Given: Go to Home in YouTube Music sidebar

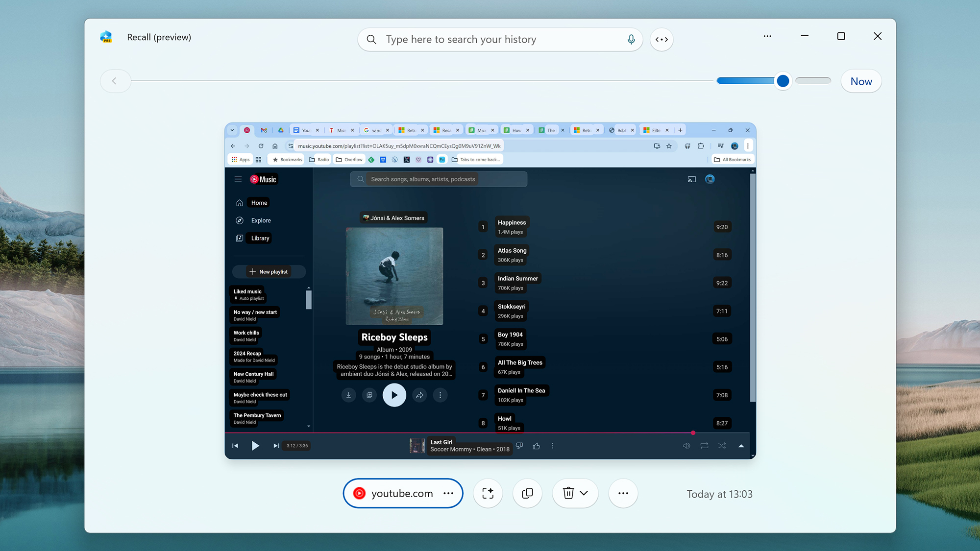Looking at the screenshot, I should (x=253, y=203).
